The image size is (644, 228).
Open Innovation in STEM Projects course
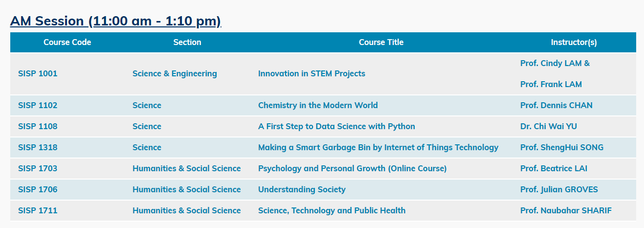[x=311, y=73]
